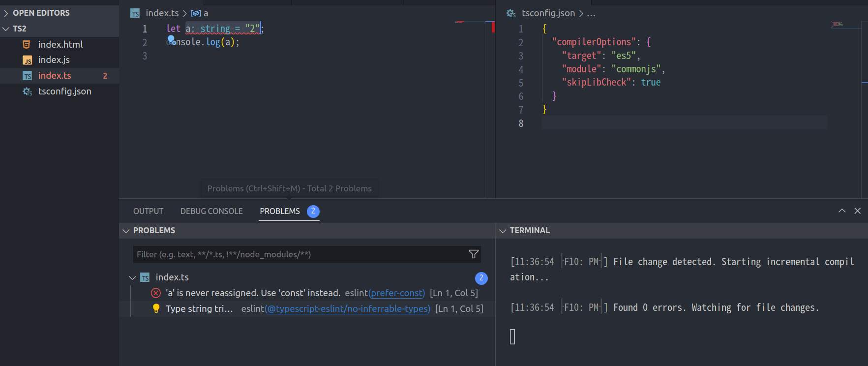Open index.js in the explorer
Screen dimensions: 868x366
[x=54, y=60]
